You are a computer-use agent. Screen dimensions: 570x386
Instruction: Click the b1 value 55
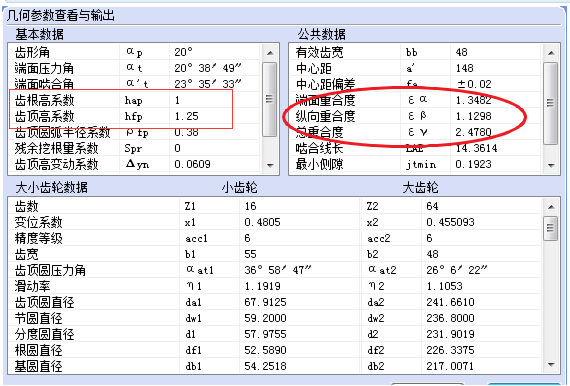pyautogui.click(x=250, y=254)
